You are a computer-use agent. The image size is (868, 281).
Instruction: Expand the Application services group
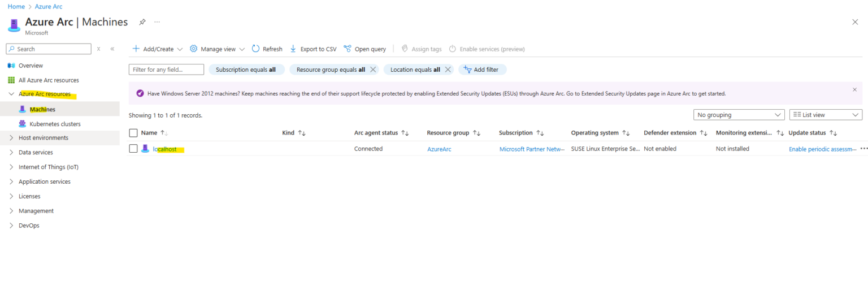click(11, 181)
